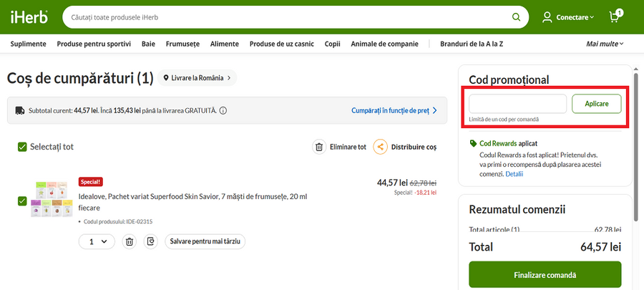The width and height of the screenshot is (644, 290).
Task: Click the free-shipping info icon
Action: coord(223,111)
